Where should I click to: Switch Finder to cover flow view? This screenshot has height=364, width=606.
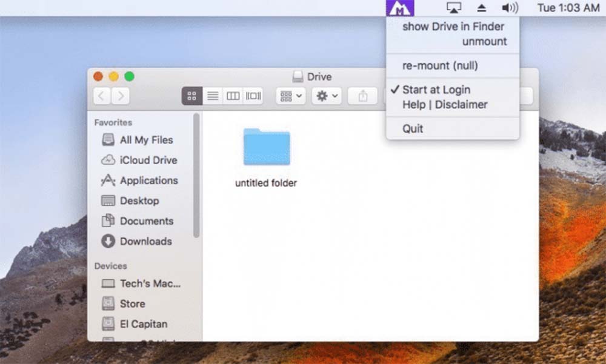[x=253, y=96]
